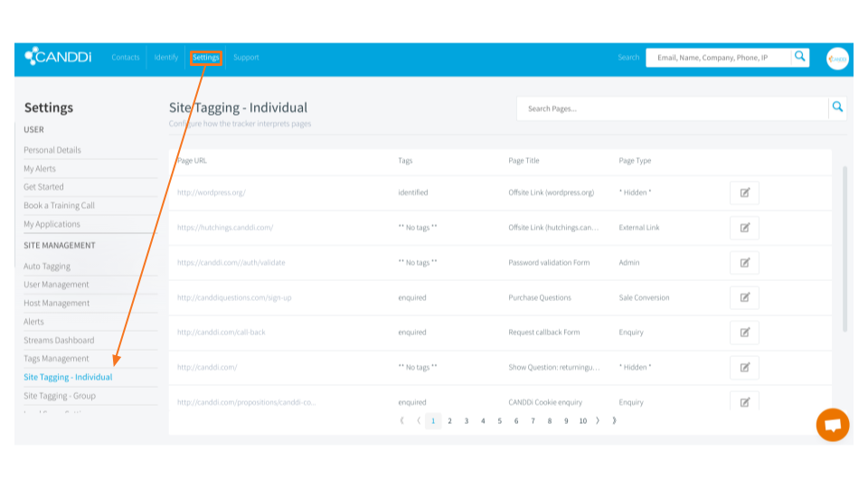Click the Page URL column header
The image size is (868, 488).
(x=192, y=161)
